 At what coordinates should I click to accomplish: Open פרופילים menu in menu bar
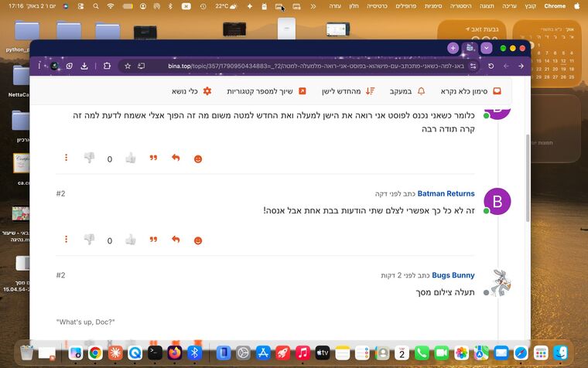point(406,6)
